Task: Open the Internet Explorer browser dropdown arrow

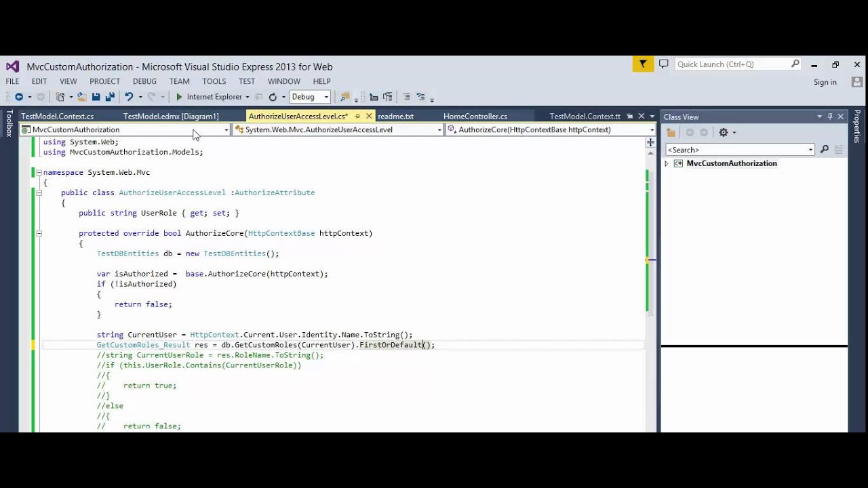Action: click(248, 97)
